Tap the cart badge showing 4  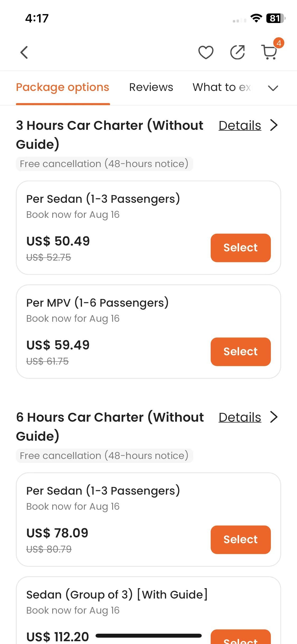(x=279, y=43)
